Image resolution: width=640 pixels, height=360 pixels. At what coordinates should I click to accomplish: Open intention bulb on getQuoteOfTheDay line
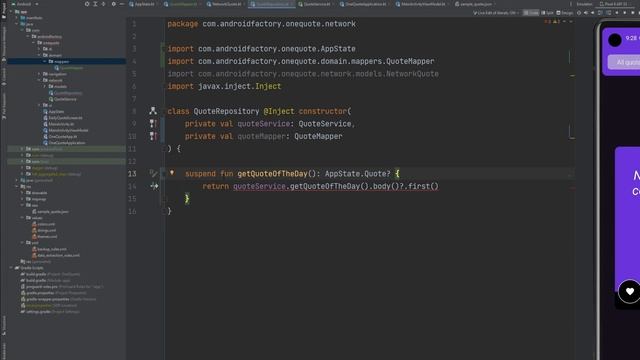172,173
